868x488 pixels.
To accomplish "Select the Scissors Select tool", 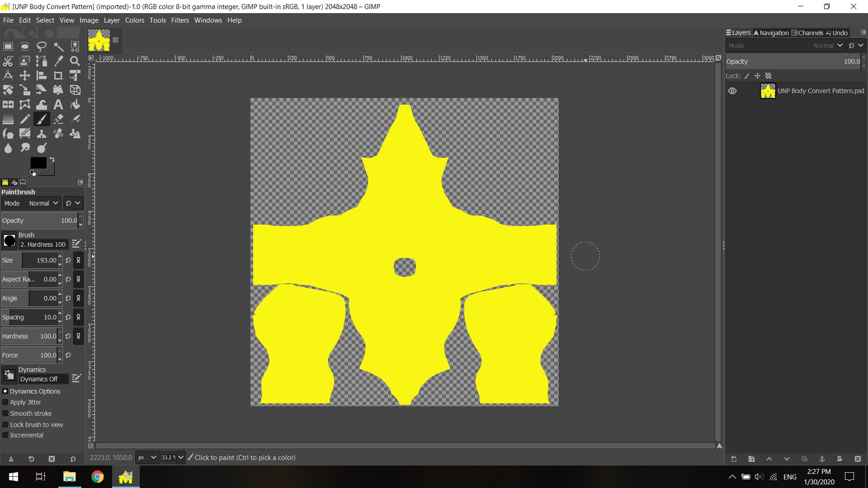I will click(x=8, y=61).
